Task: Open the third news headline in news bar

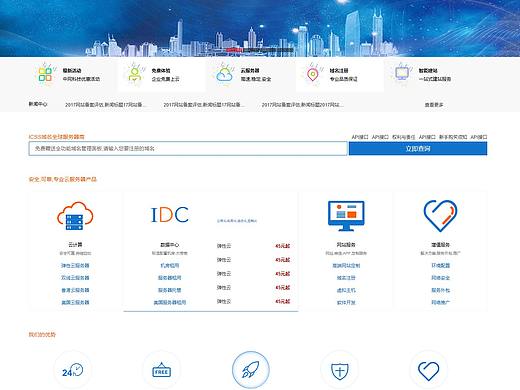Action: tap(302, 105)
